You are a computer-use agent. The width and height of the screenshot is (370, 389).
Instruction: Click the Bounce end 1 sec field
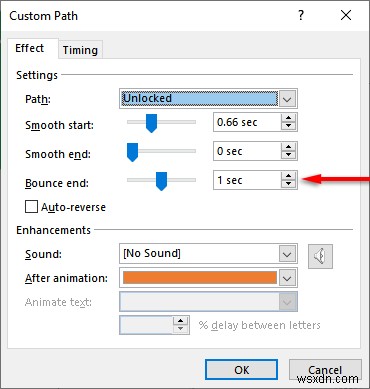[x=247, y=180]
